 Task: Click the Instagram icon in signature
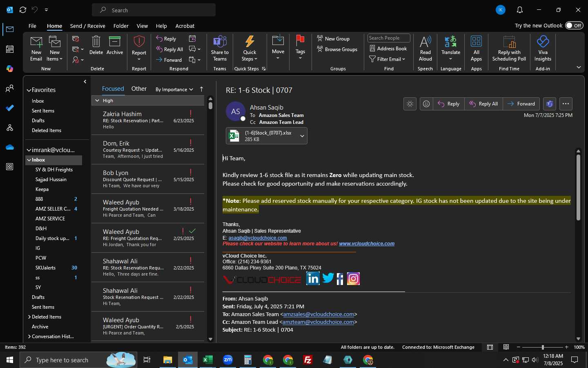[x=353, y=279]
